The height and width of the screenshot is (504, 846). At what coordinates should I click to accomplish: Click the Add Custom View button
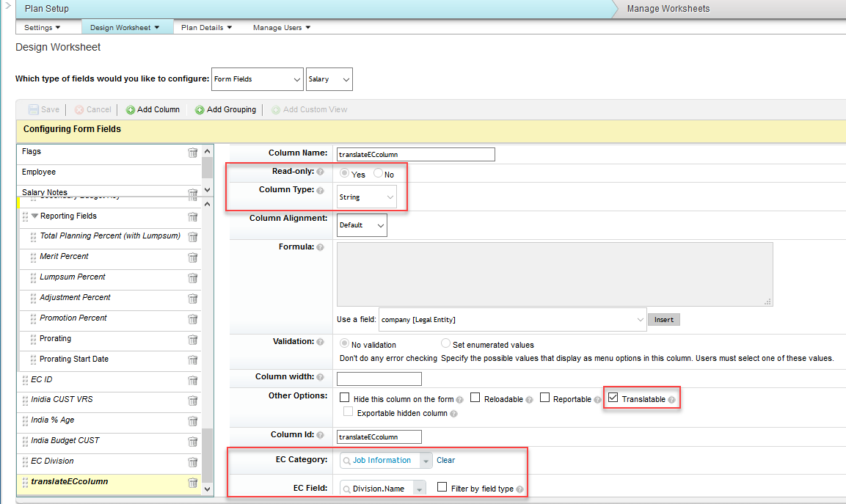(309, 109)
